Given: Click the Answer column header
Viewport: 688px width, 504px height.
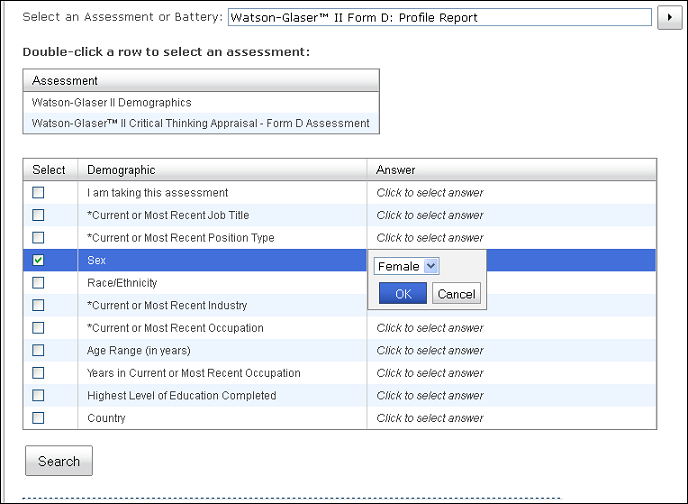Looking at the screenshot, I should click(x=512, y=170).
